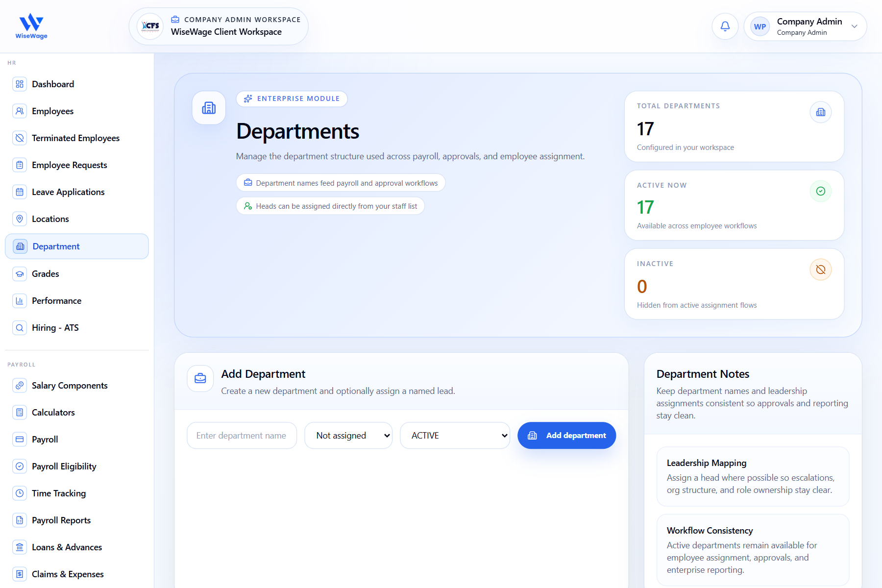Click the Department Notes heading
The width and height of the screenshot is (882, 588).
703,374
